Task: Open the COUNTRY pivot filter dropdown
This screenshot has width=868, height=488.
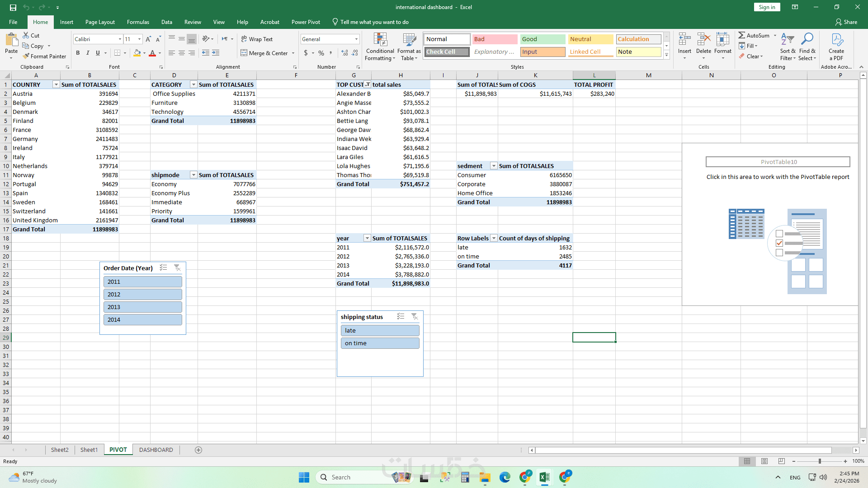Action: [x=56, y=84]
